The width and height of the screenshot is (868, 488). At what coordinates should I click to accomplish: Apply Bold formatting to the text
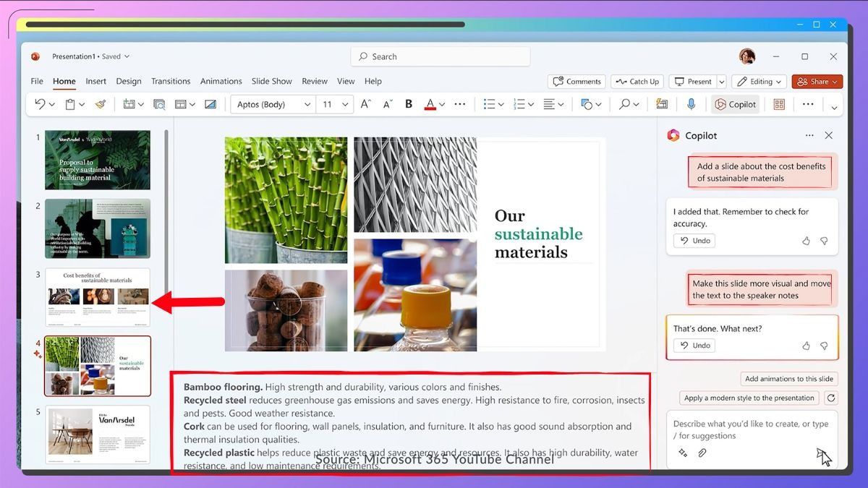click(x=408, y=104)
